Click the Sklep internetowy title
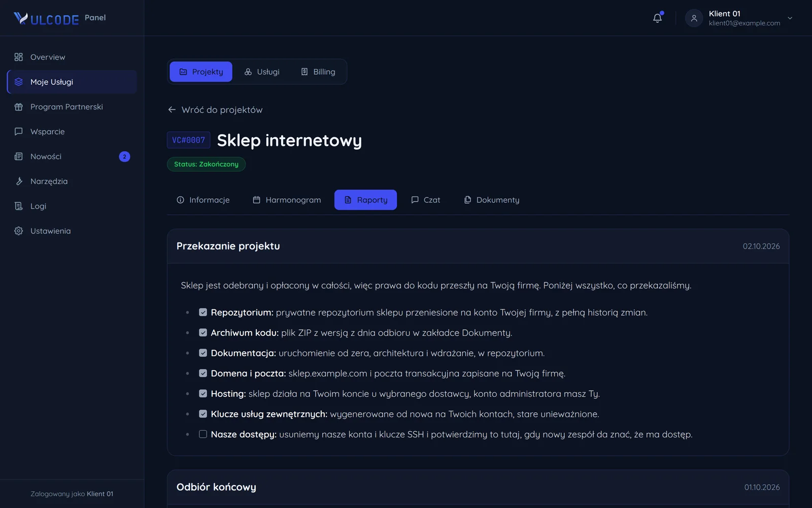This screenshot has height=508, width=812. [289, 140]
